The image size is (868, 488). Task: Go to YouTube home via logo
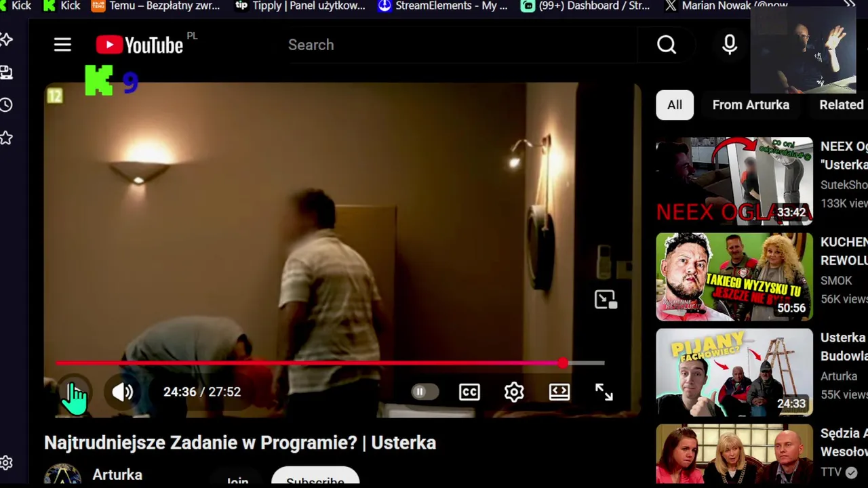140,45
